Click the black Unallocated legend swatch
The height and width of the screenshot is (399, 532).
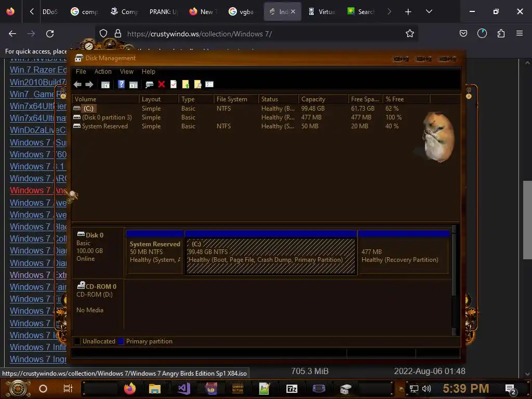pyautogui.click(x=77, y=341)
